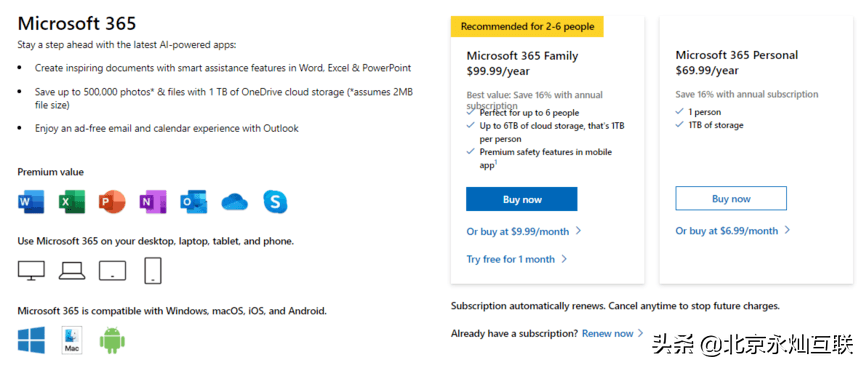Viewport: 864px width, 366px height.
Task: Click the OneNote app icon
Action: [x=153, y=202]
